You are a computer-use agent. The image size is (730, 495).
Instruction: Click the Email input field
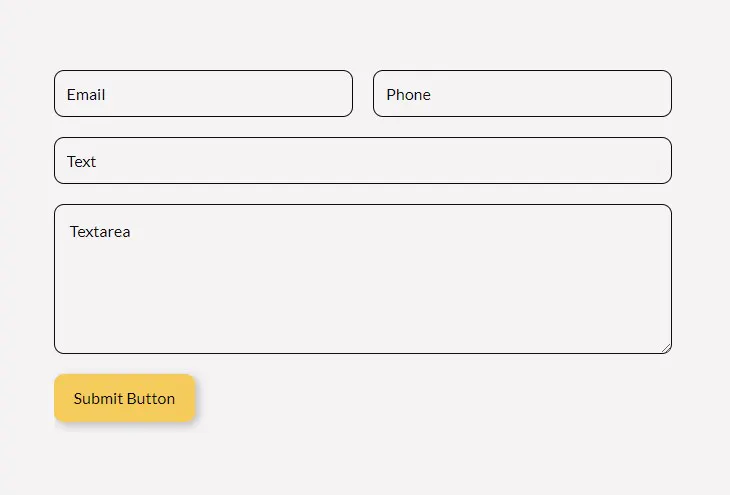pos(203,94)
